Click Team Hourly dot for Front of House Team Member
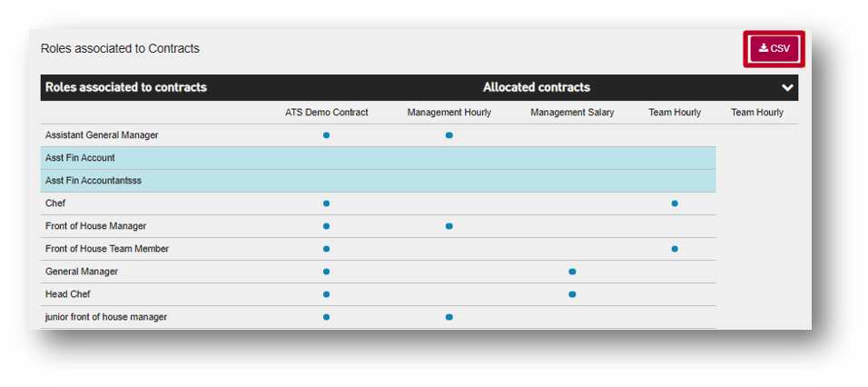Image resolution: width=868 pixels, height=387 pixels. pyautogui.click(x=675, y=249)
